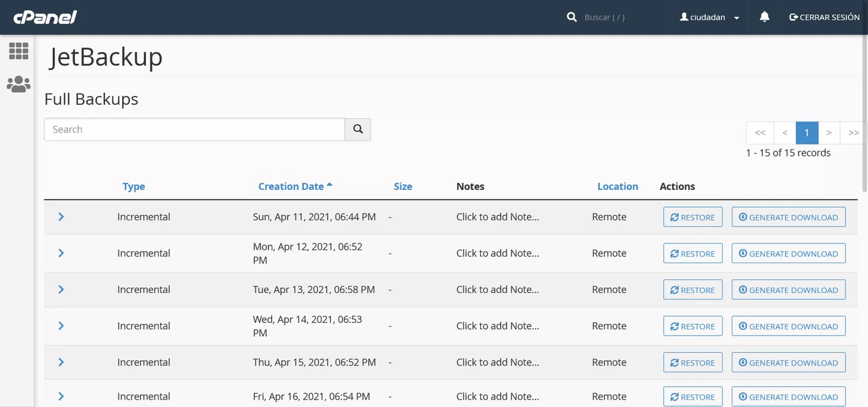
Task: Expand the Wed, Apr 14, 2021 backup row
Action: (x=61, y=326)
